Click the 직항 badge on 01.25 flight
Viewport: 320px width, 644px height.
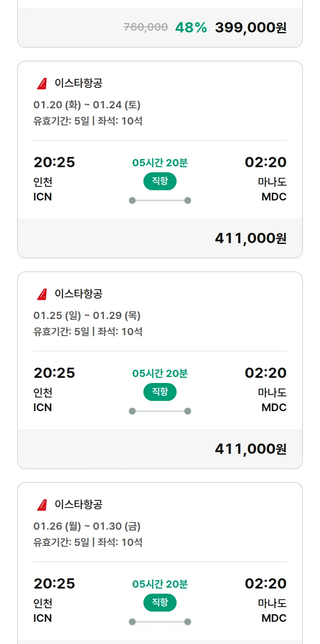pyautogui.click(x=160, y=392)
